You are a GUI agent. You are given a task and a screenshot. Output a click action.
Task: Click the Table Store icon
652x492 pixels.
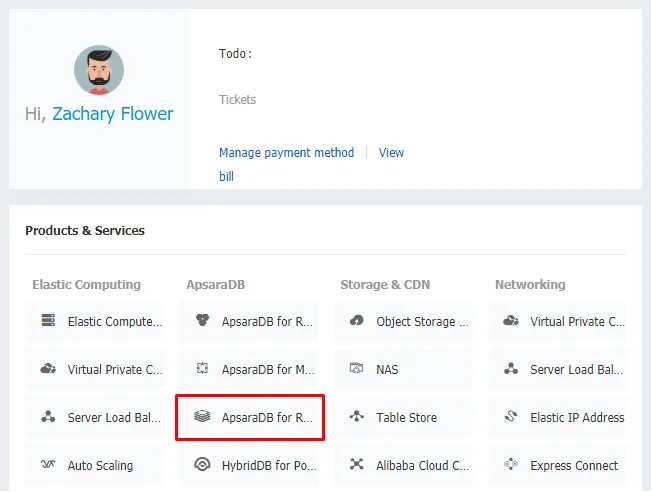357,417
